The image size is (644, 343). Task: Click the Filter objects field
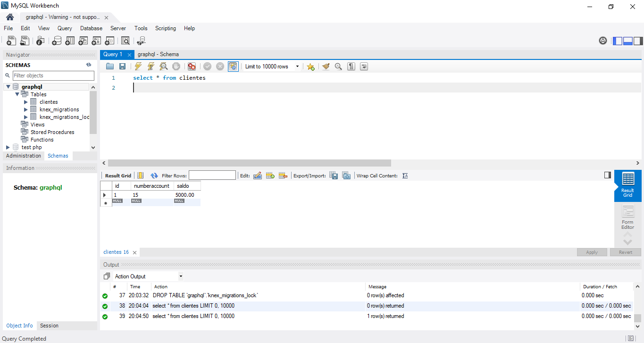(x=53, y=75)
